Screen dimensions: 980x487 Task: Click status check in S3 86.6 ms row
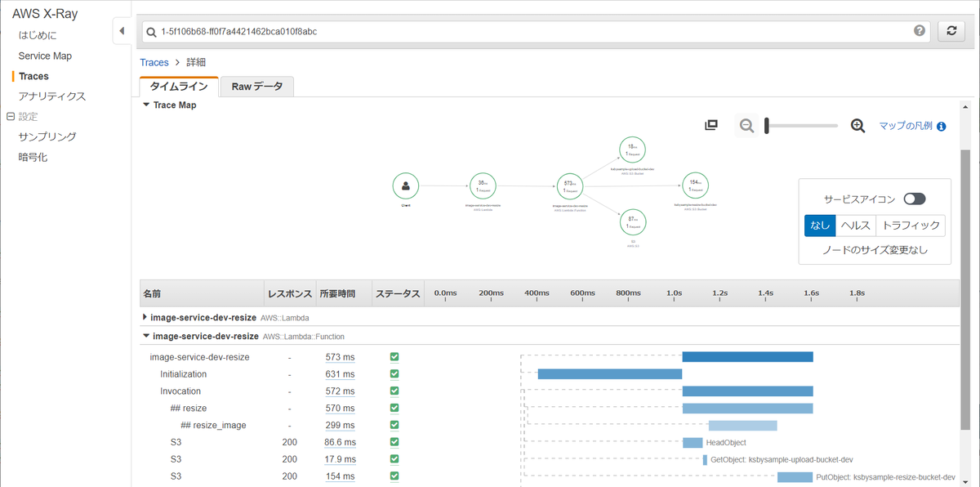point(394,442)
